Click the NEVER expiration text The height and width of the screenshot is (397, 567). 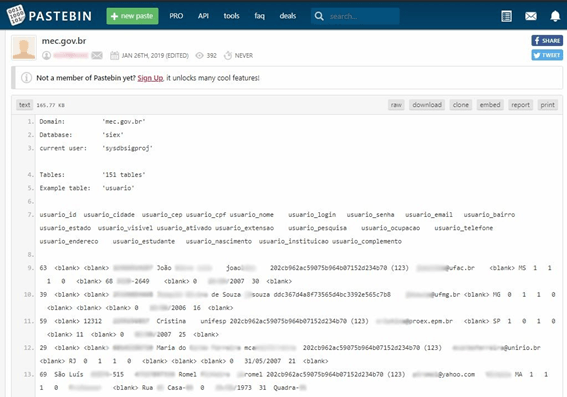(x=244, y=56)
